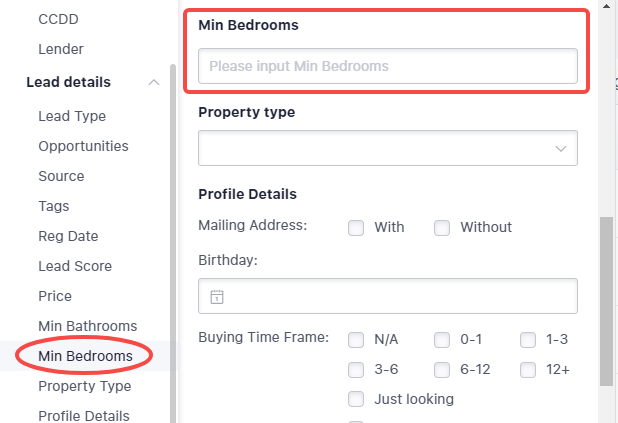Check the Without mailing address box
The height and width of the screenshot is (423, 618).
pyautogui.click(x=442, y=228)
